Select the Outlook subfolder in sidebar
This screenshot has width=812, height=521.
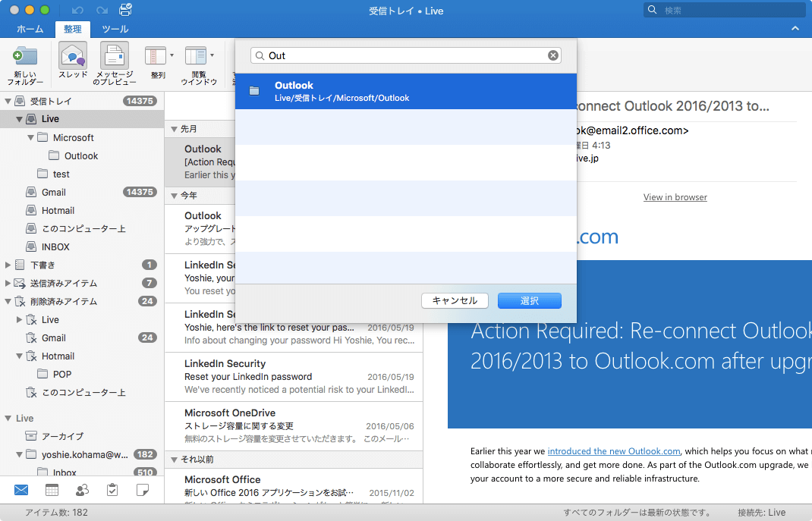(x=80, y=155)
